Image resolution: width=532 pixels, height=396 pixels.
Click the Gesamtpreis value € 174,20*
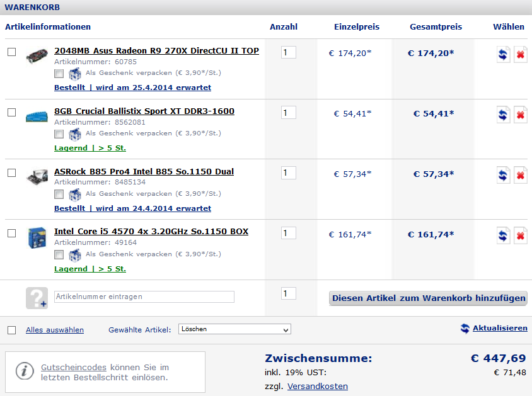pos(431,53)
